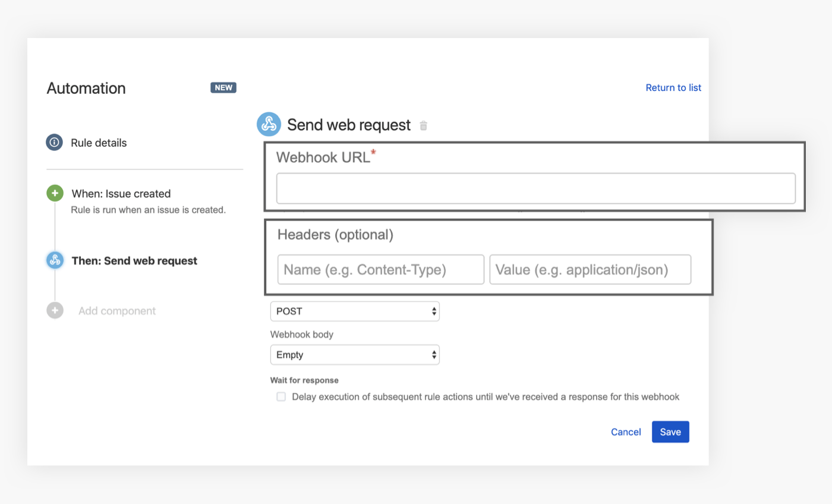Click the Return to list link
Viewport: 832px width, 504px height.
coord(673,88)
